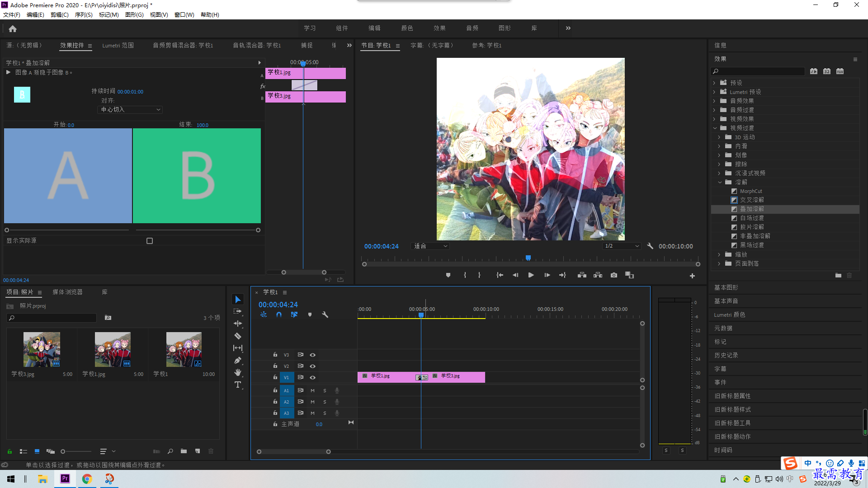This screenshot has height=488, width=868.
Task: Select the Hand tool
Action: [238, 373]
